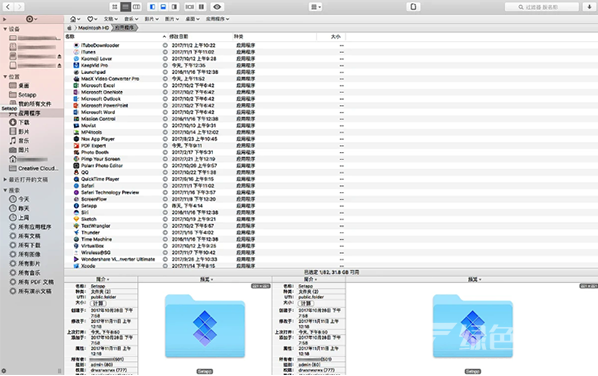Click the device icon in toolbar
This screenshot has width=598, height=376.
point(413,6)
